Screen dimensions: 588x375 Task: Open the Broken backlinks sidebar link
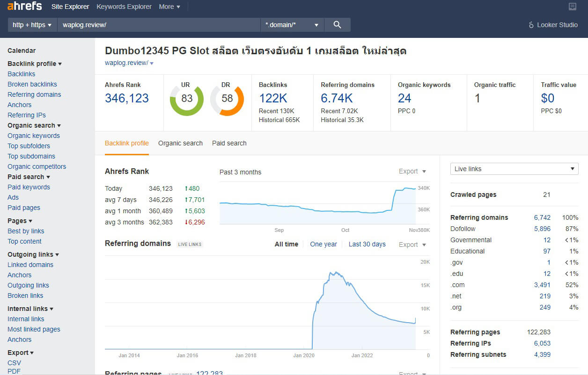coord(32,84)
